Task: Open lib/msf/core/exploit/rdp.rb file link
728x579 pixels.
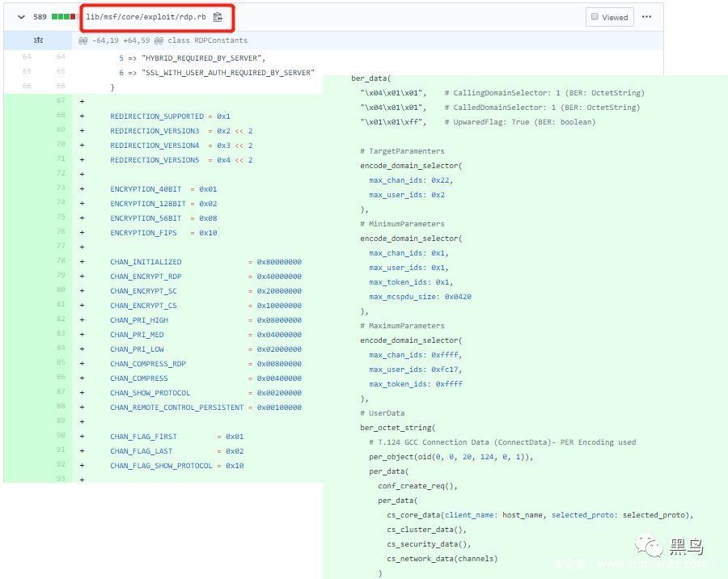Action: [x=147, y=17]
